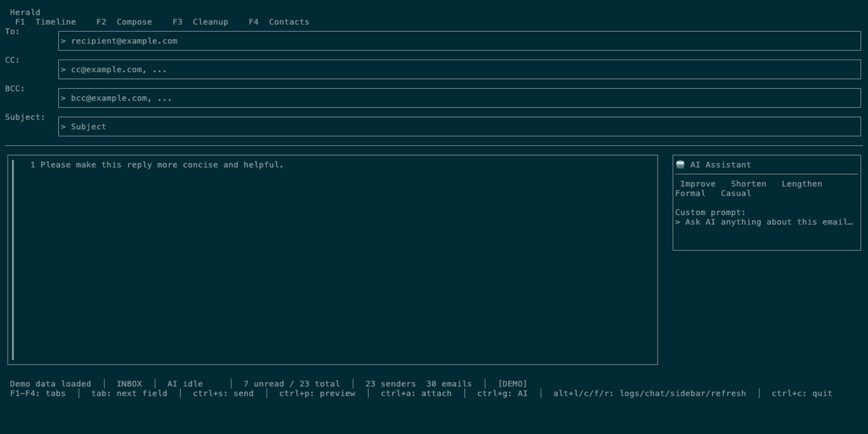The image size is (868, 434).
Task: Open the F4 Contacts tab
Action: (279, 22)
